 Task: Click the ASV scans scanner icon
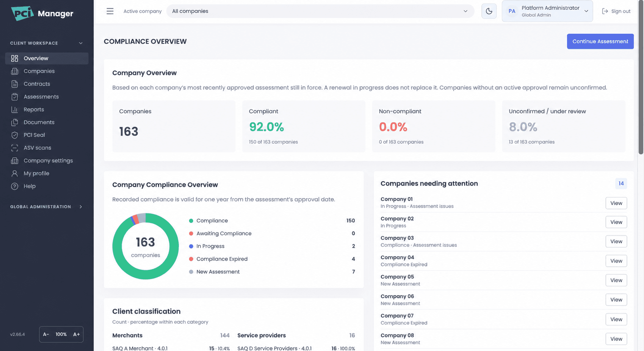click(x=14, y=148)
